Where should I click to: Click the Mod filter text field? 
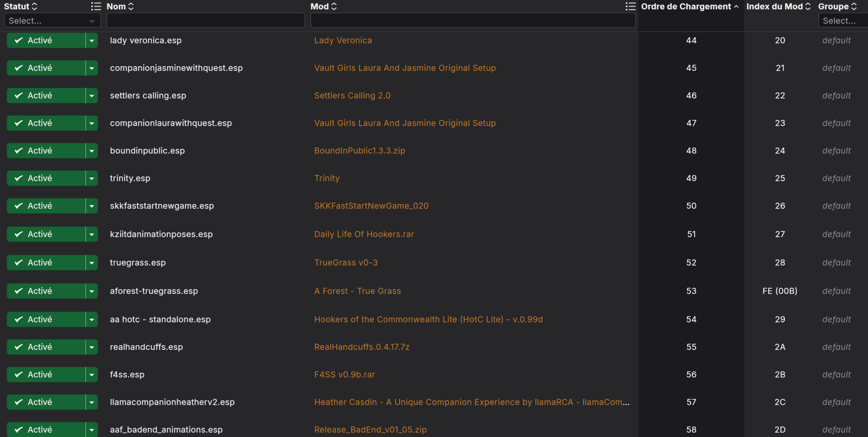[x=473, y=20]
